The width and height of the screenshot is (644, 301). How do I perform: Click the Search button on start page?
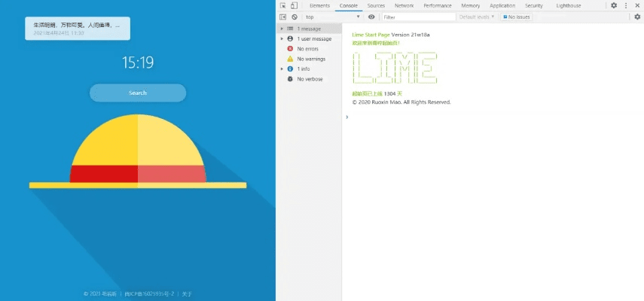click(138, 93)
